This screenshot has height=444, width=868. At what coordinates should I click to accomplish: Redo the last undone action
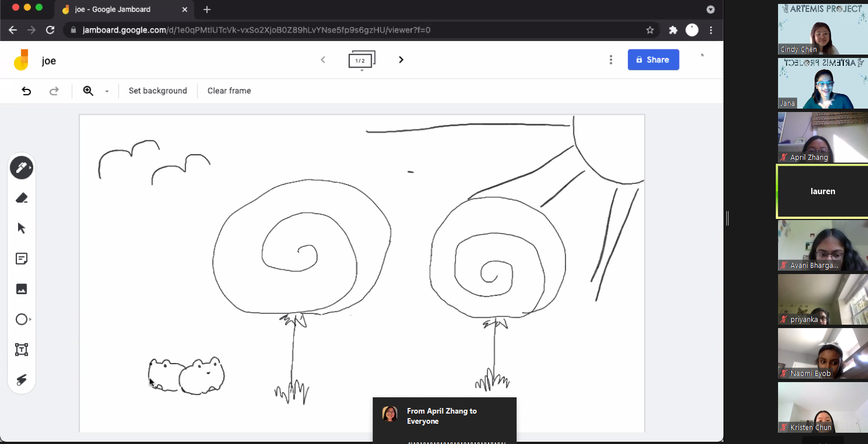[54, 91]
